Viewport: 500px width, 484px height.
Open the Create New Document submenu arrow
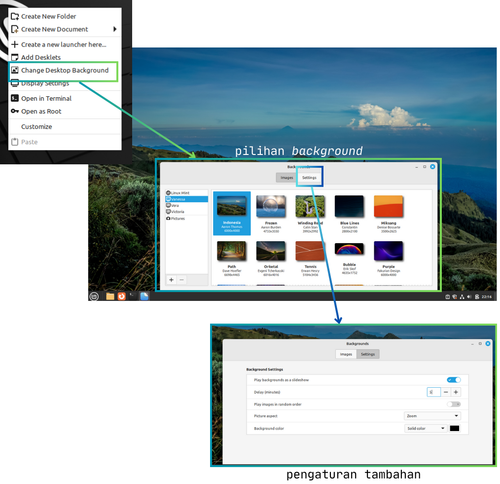tap(115, 29)
